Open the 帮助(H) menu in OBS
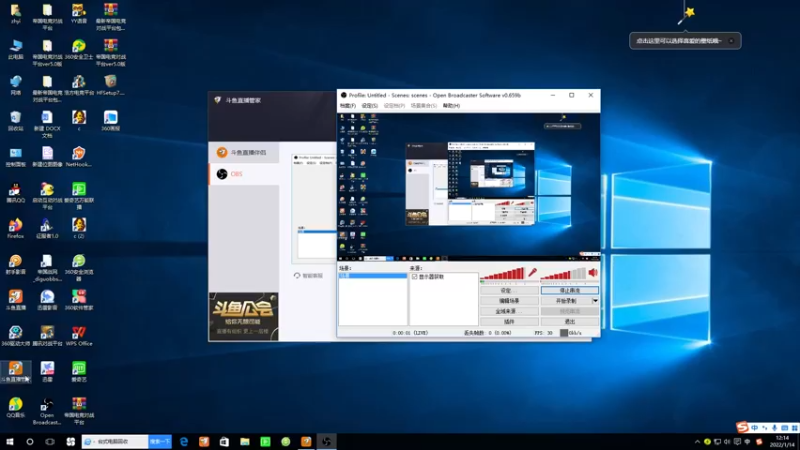The image size is (800, 450). tap(451, 106)
